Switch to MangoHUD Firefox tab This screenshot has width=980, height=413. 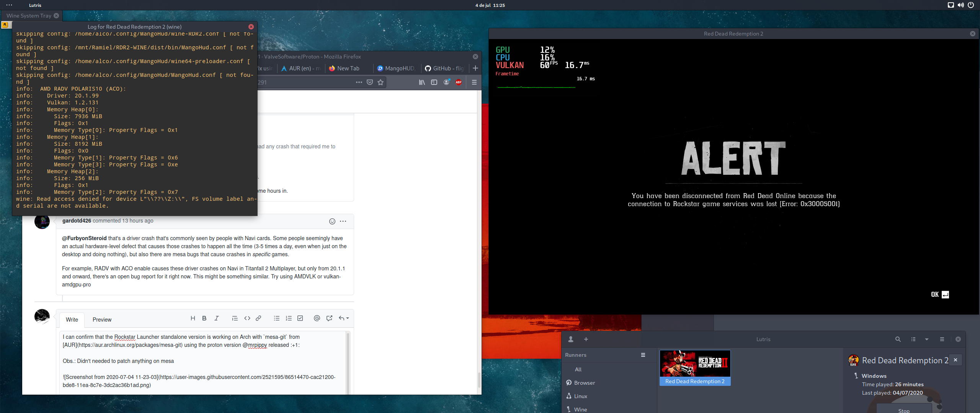tap(397, 68)
